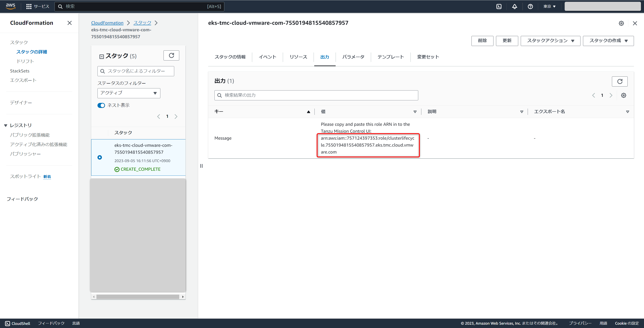
Task: Open the テンプレート tab
Action: coord(391,57)
